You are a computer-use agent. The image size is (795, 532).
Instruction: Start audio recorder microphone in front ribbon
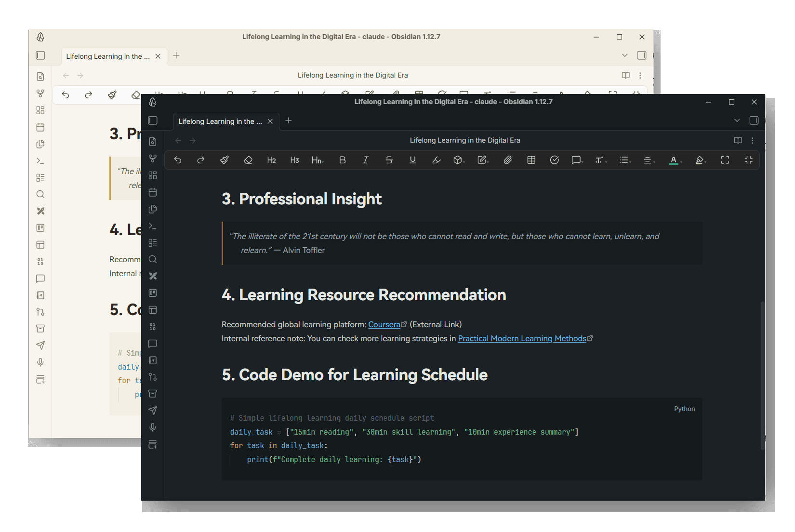pos(153,427)
